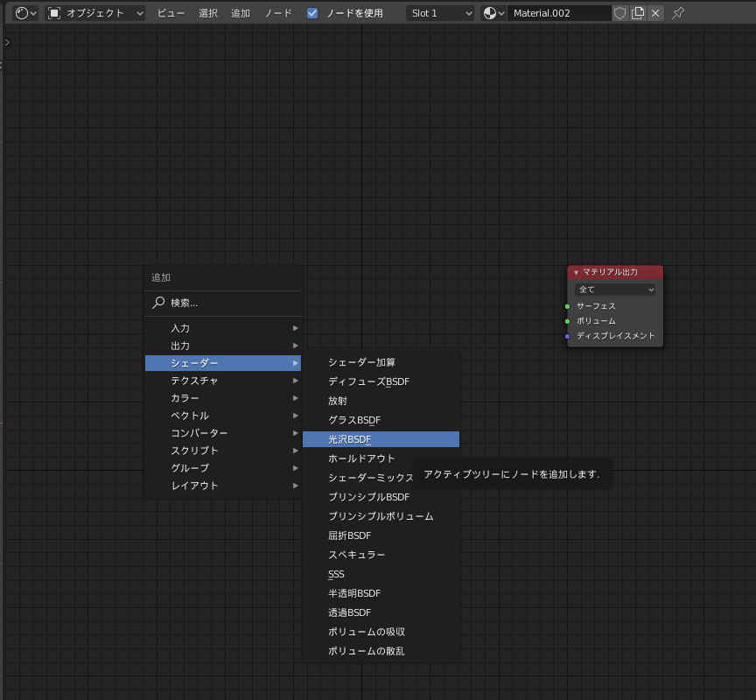Add a 屈折BSDF node
This screenshot has width=756, height=700.
tap(381, 535)
